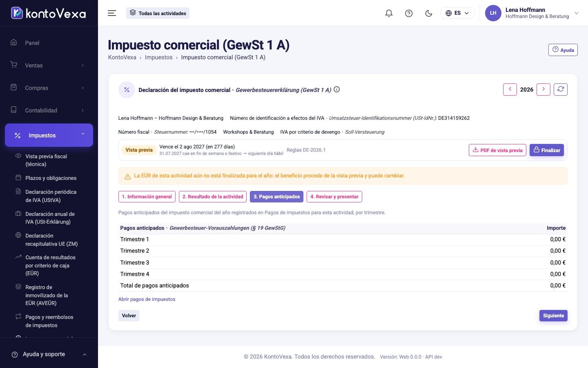Click the help question-mark icon in header
Image resolution: width=588 pixels, height=368 pixels.
tap(409, 13)
